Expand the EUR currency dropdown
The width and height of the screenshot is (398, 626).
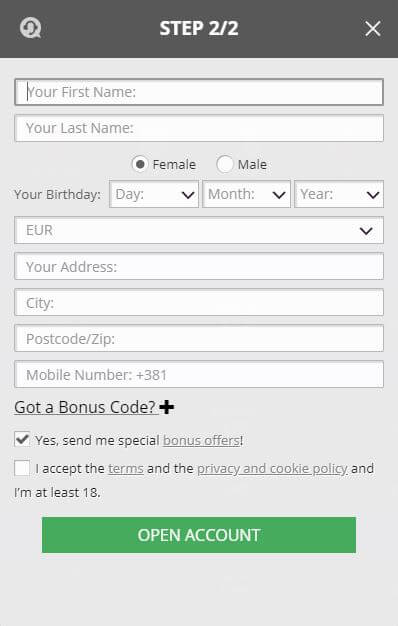pos(199,230)
